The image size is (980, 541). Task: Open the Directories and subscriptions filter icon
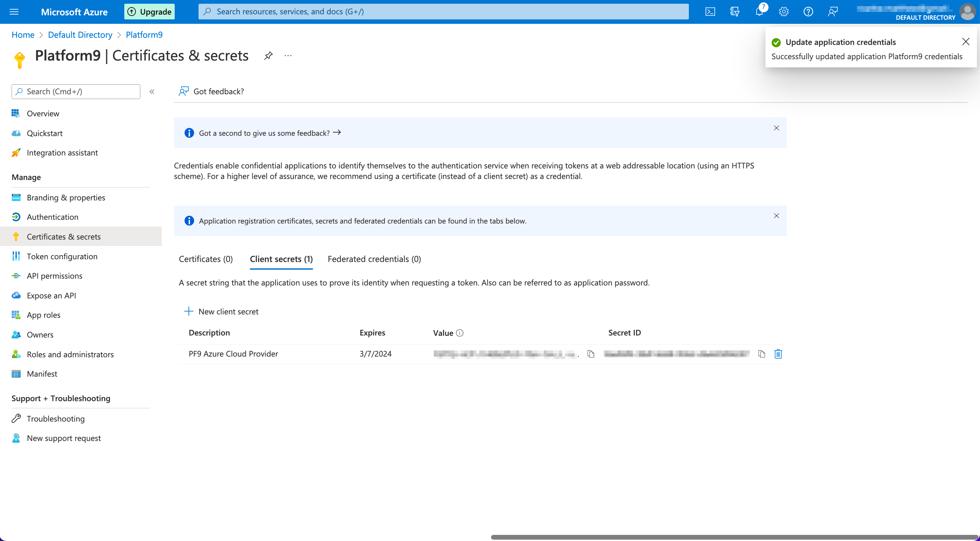click(x=734, y=12)
